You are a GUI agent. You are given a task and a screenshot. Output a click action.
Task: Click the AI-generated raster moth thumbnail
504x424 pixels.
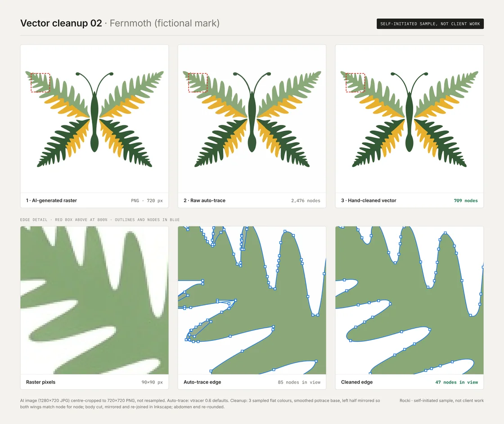[x=94, y=119]
